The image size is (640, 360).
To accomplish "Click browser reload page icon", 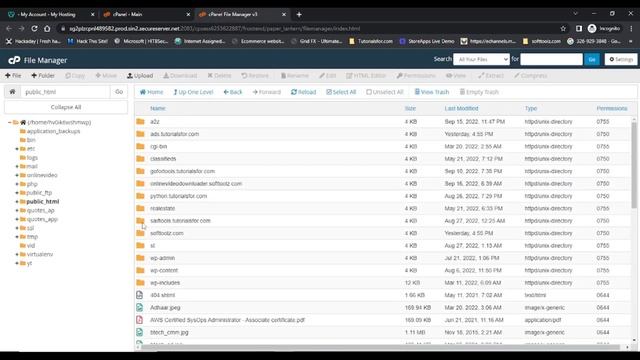I will pyautogui.click(x=34, y=29).
